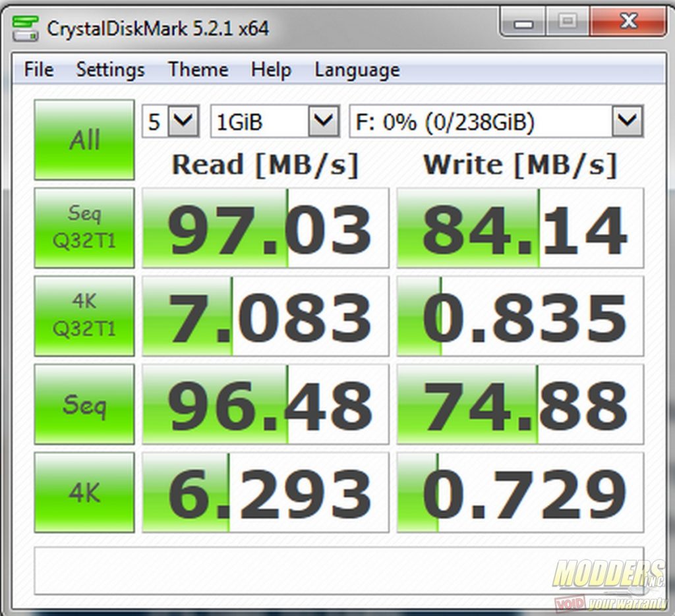675x616 pixels.
Task: Click the Write [MB/s] column header
Action: point(520,165)
